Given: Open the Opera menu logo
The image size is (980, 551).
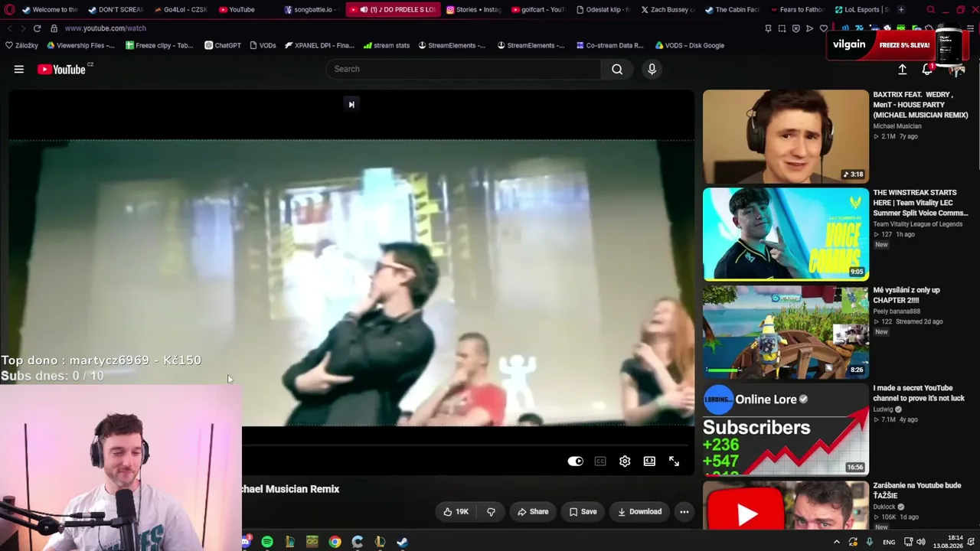Looking at the screenshot, I should [10, 10].
